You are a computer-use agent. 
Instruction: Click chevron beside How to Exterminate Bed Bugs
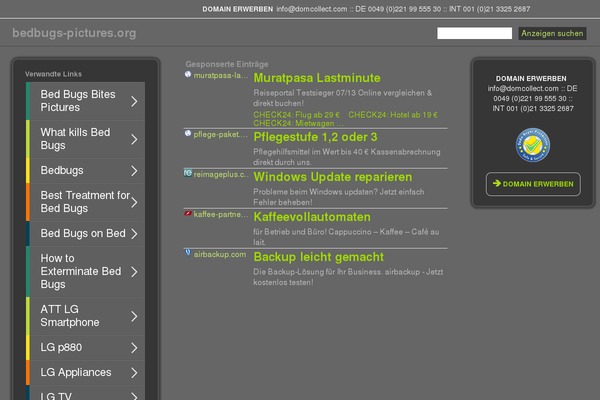[134, 272]
